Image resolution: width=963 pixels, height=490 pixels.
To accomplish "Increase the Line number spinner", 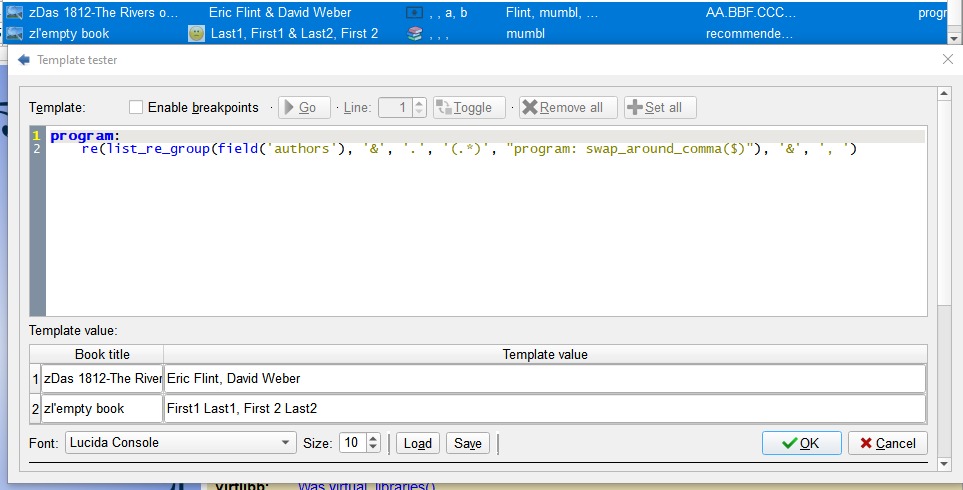I will tap(419, 103).
